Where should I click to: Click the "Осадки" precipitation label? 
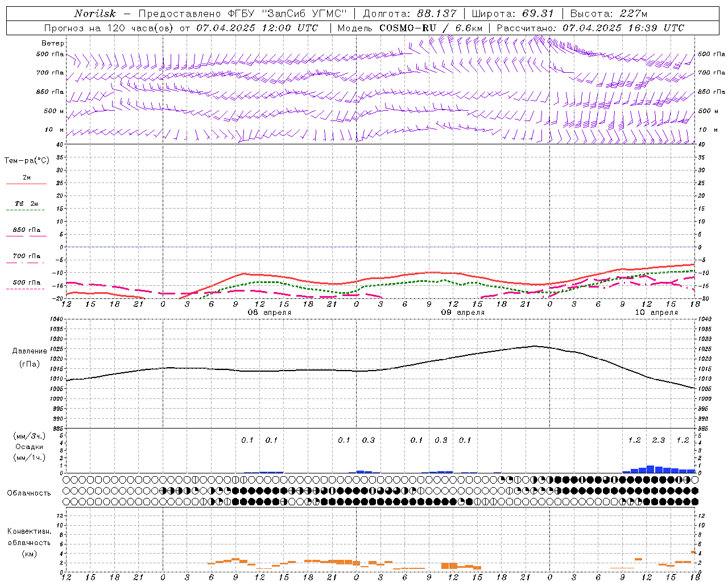30,447
